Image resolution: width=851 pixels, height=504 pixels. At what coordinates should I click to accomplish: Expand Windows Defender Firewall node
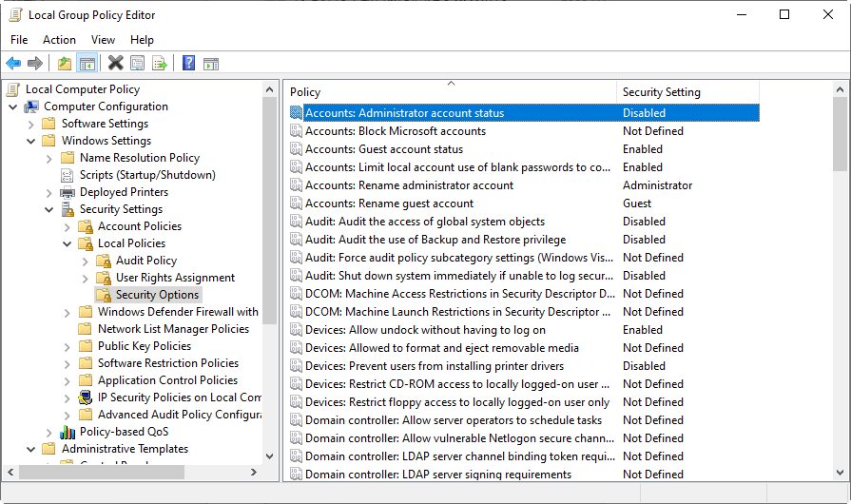click(x=67, y=313)
